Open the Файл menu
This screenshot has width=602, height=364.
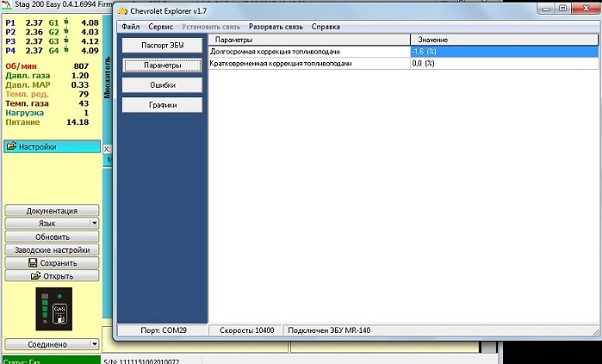[131, 27]
